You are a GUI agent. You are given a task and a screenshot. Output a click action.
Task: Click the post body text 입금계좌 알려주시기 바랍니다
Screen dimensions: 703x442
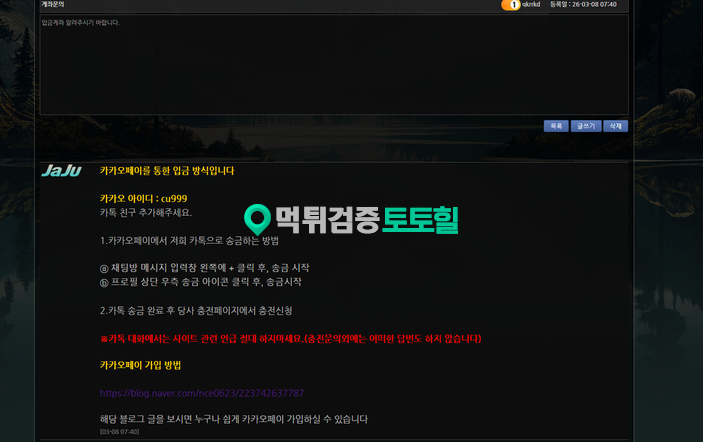(x=81, y=22)
